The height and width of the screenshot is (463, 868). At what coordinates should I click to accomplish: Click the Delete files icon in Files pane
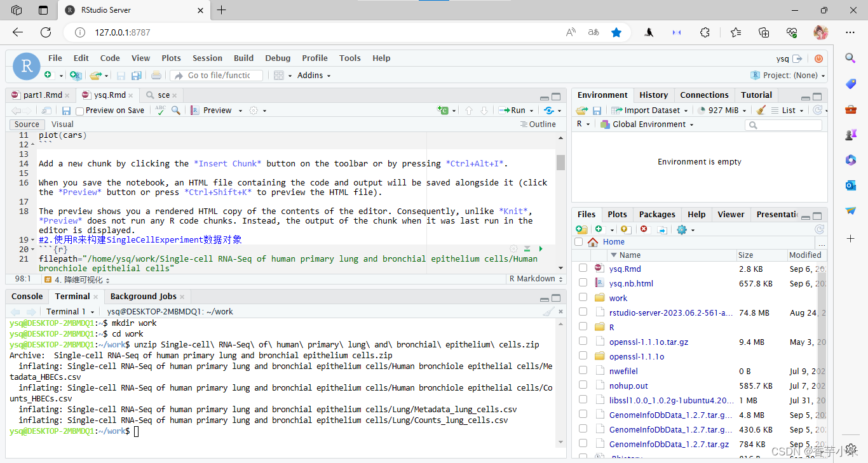coord(644,229)
